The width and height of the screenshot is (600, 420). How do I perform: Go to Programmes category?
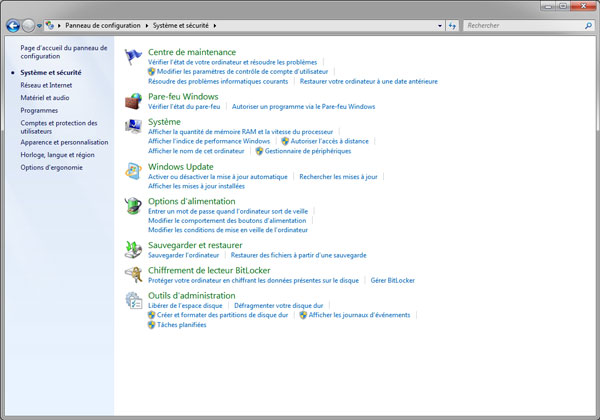pos(39,110)
